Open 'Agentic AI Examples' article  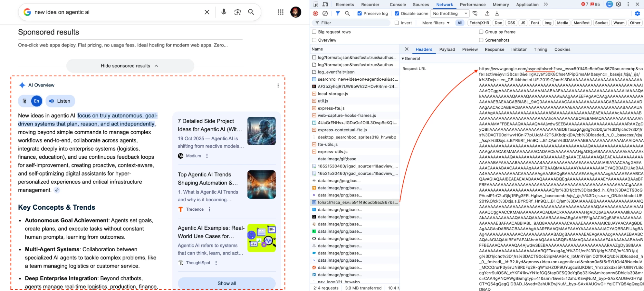click(211, 232)
